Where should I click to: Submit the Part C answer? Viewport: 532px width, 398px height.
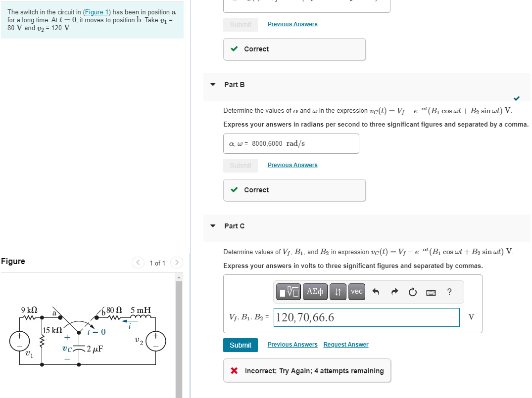(241, 345)
